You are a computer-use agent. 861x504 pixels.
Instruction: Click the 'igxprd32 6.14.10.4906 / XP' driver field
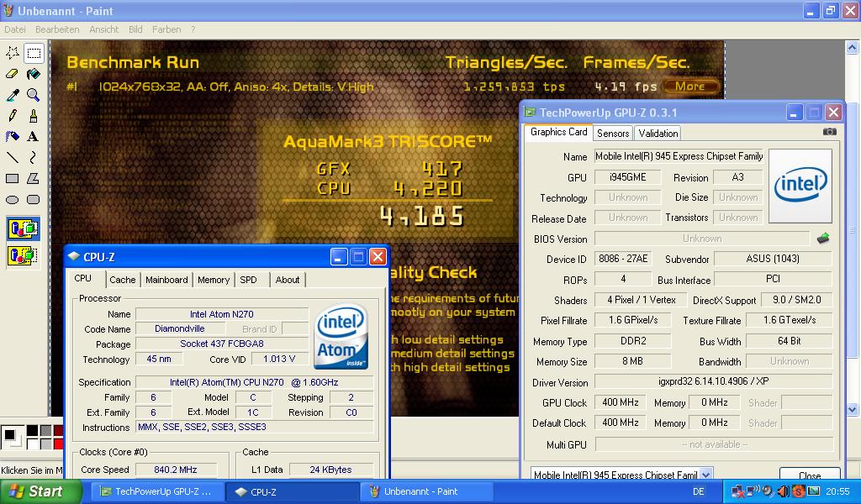[x=713, y=381]
